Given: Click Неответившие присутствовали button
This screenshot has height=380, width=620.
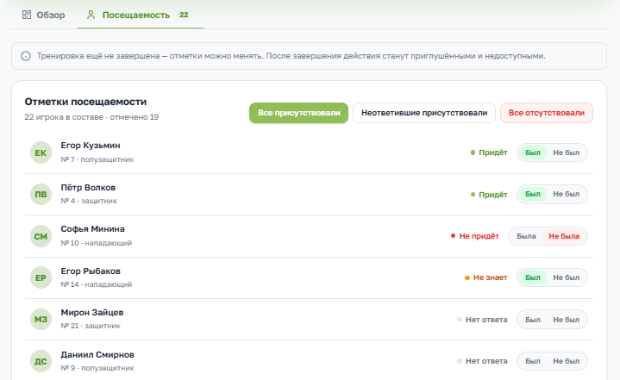Looking at the screenshot, I should tap(424, 113).
